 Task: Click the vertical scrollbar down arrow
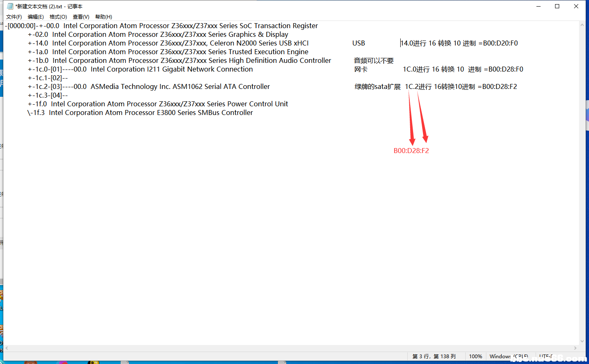click(582, 341)
